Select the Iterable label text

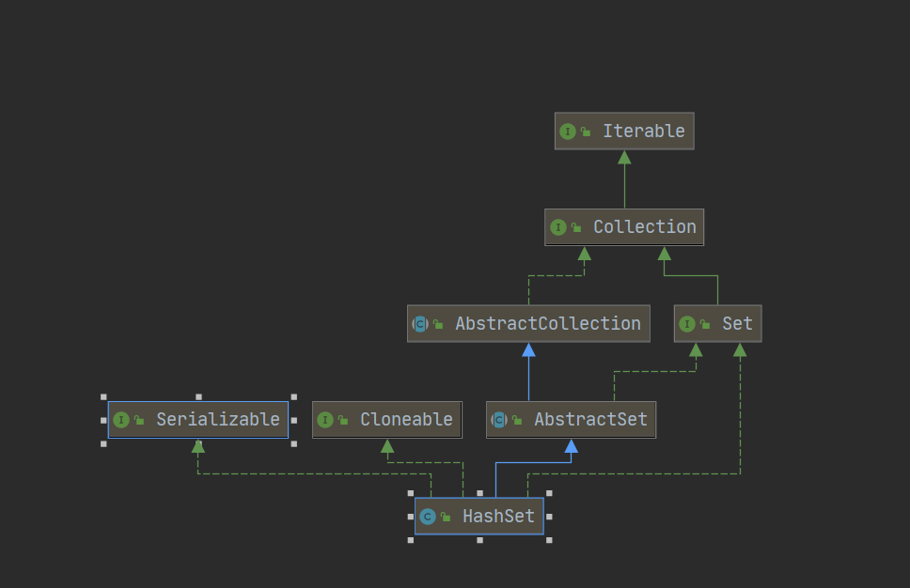[643, 132]
